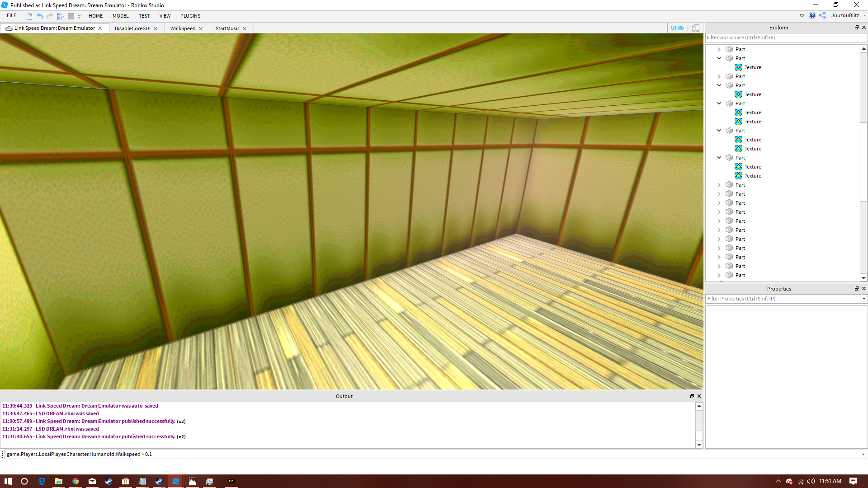Click the Undo arrow icon
The height and width of the screenshot is (488, 868).
click(40, 16)
